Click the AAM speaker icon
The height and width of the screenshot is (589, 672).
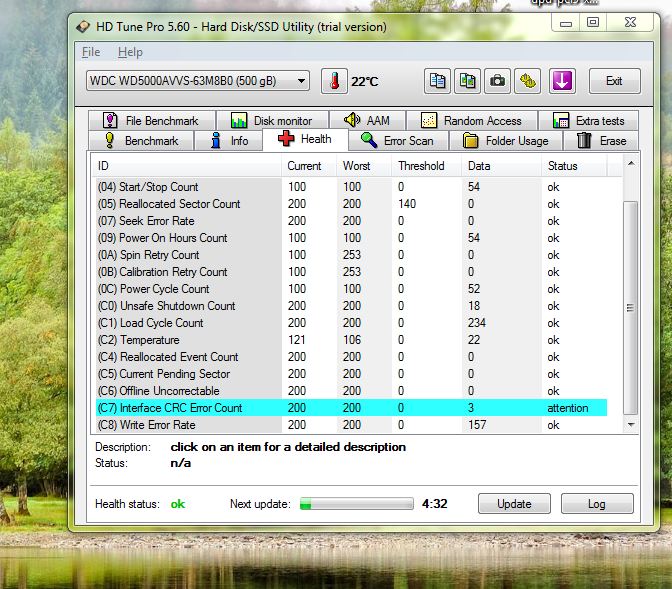352,120
